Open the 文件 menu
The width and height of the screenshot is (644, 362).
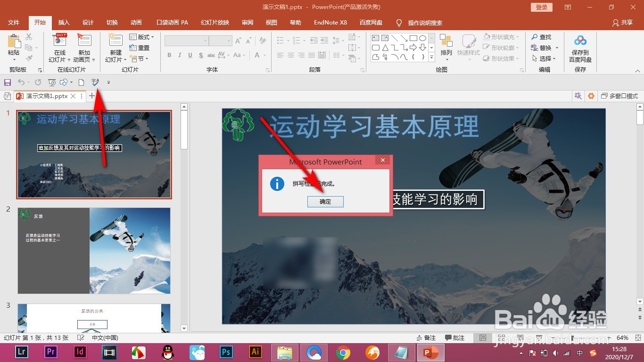14,23
